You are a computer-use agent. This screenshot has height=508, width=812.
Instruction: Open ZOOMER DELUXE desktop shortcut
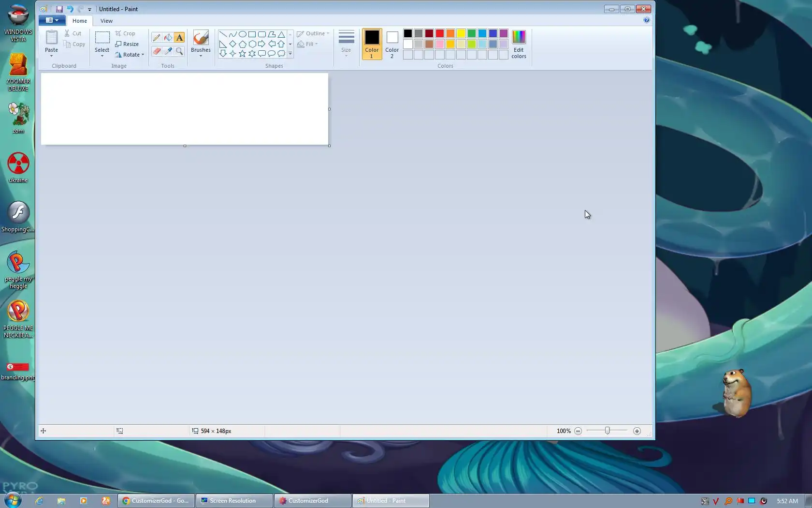[18, 72]
